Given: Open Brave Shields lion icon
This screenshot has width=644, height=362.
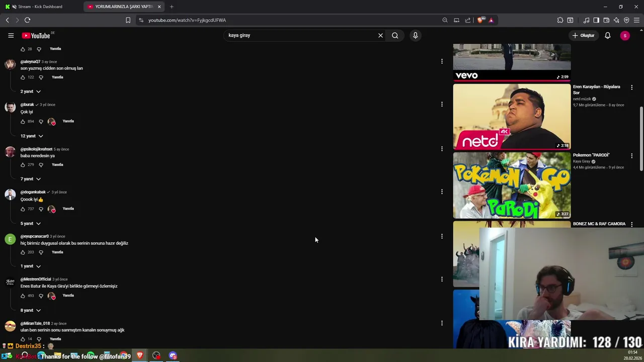Looking at the screenshot, I should 480,20.
